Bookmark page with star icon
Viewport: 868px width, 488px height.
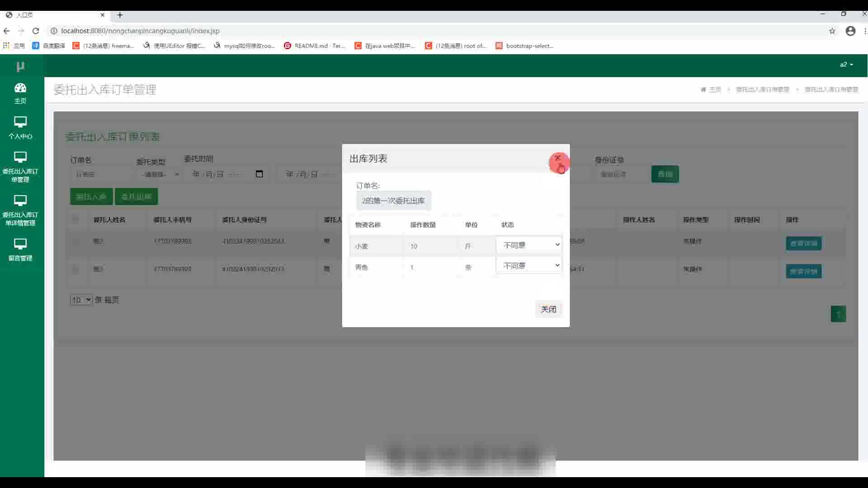click(832, 31)
